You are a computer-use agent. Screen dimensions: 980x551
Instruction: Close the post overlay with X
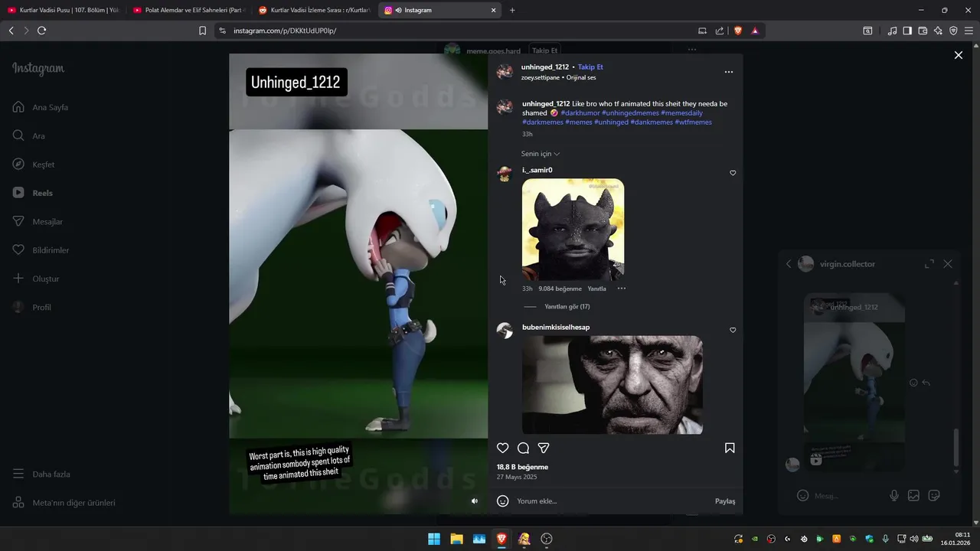click(958, 55)
